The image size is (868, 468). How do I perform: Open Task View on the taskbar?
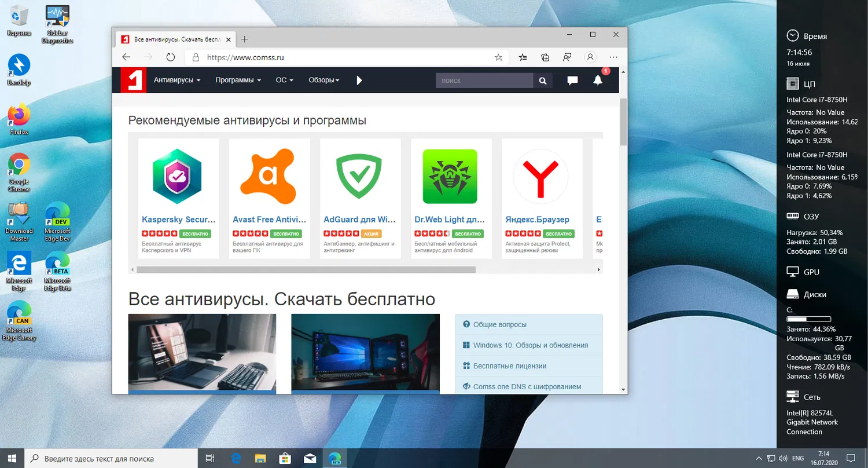pyautogui.click(x=210, y=459)
